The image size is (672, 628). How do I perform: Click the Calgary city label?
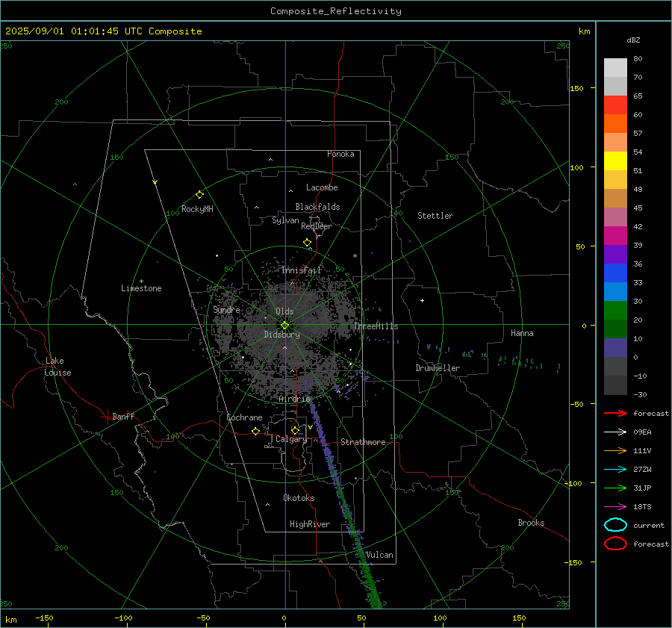(291, 439)
